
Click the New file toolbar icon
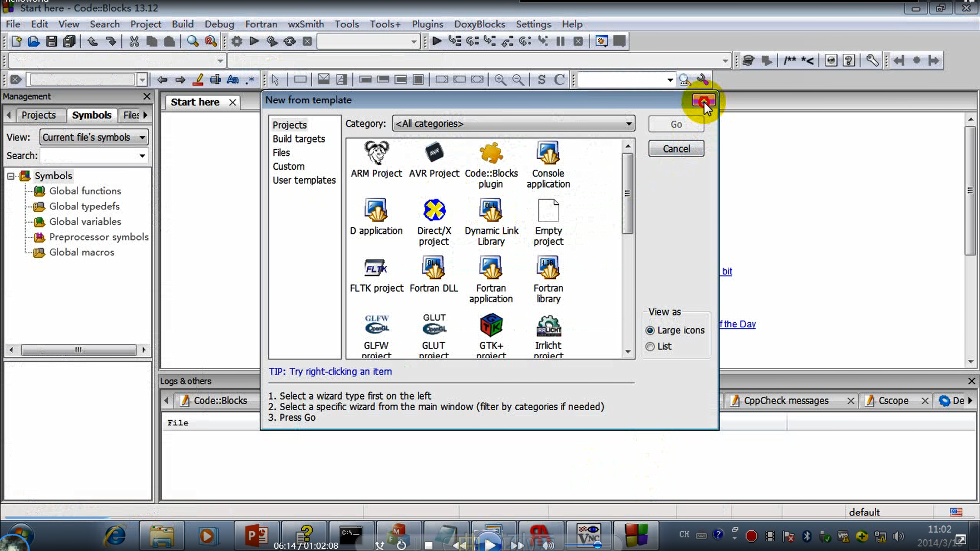coord(16,41)
